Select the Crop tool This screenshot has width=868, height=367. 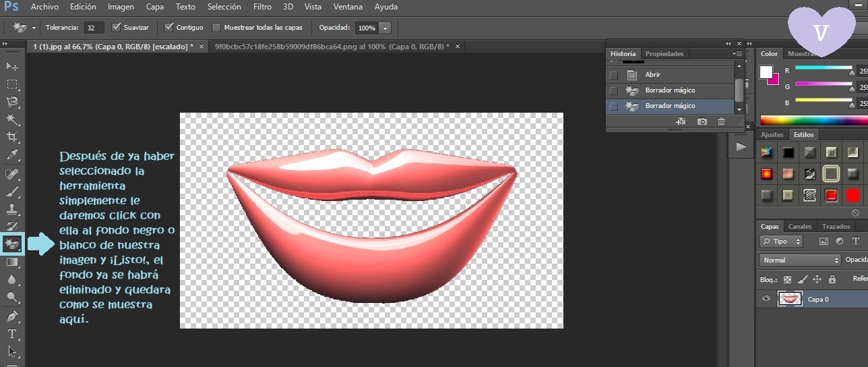tap(12, 137)
